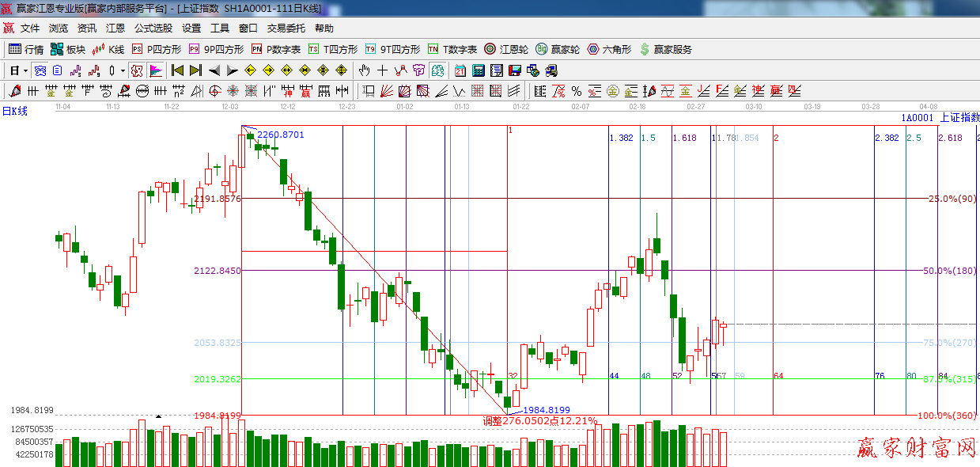Open the 江恩轮 Gann wheel tool

pyautogui.click(x=506, y=49)
